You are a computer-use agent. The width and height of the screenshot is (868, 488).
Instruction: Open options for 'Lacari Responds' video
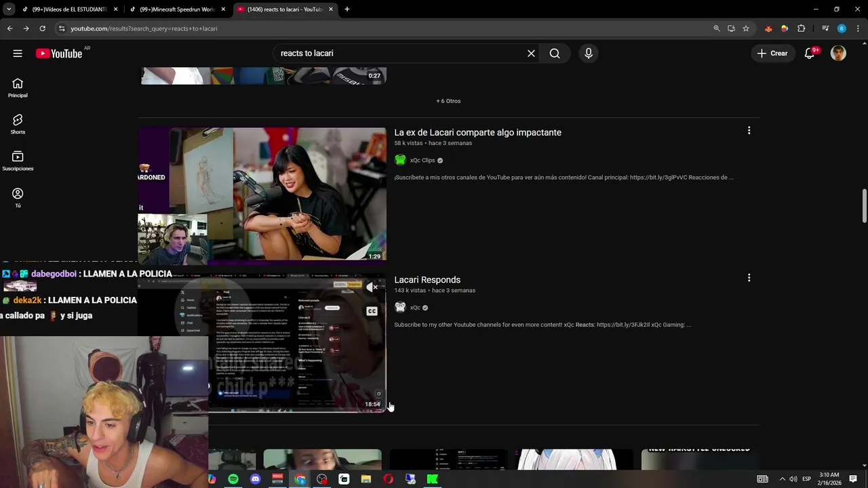click(749, 278)
